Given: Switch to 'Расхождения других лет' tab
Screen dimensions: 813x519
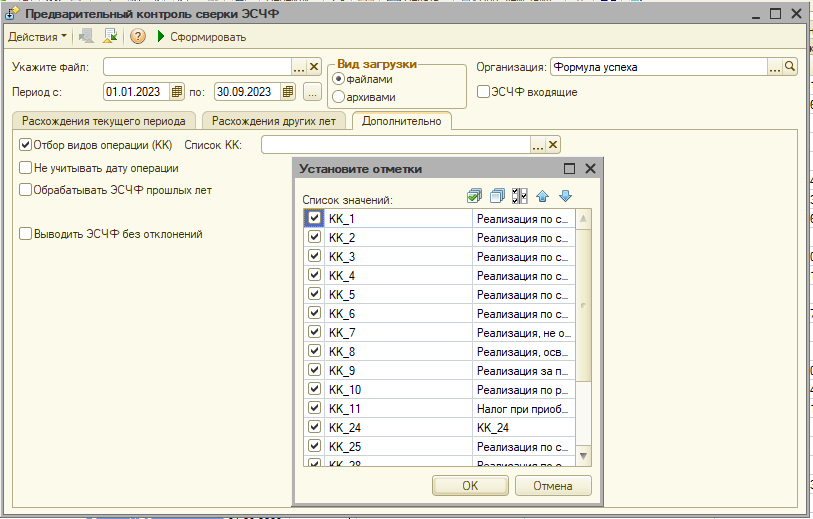Looking at the screenshot, I should [x=277, y=121].
